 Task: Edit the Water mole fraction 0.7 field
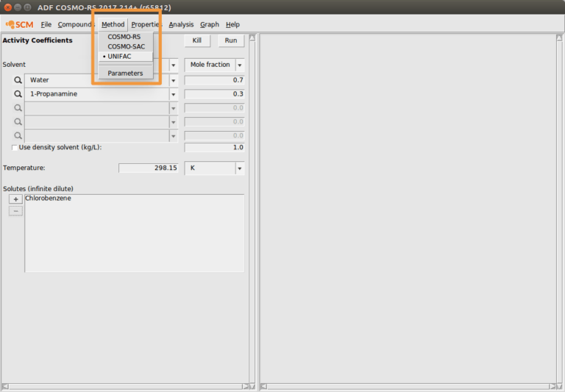214,80
